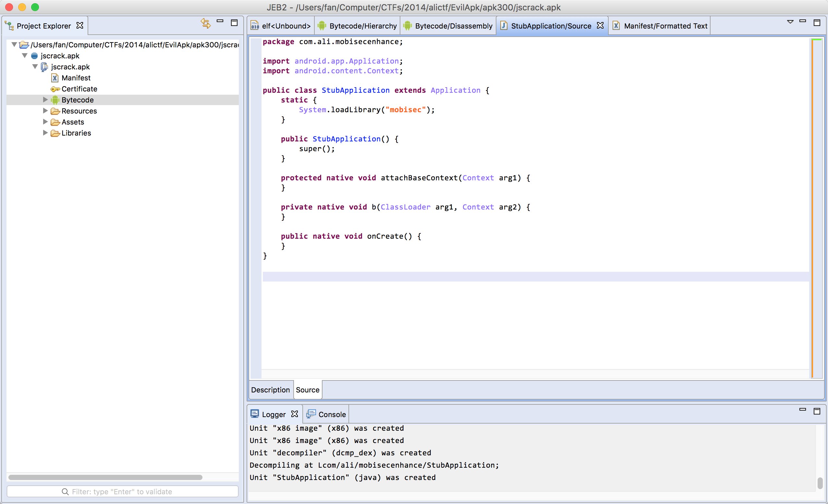Switch to the Console tab
Image resolution: width=828 pixels, height=504 pixels.
(326, 414)
